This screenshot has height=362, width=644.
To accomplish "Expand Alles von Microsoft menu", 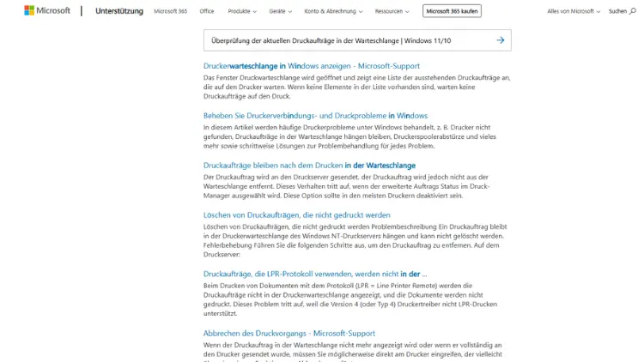I will click(574, 11).
